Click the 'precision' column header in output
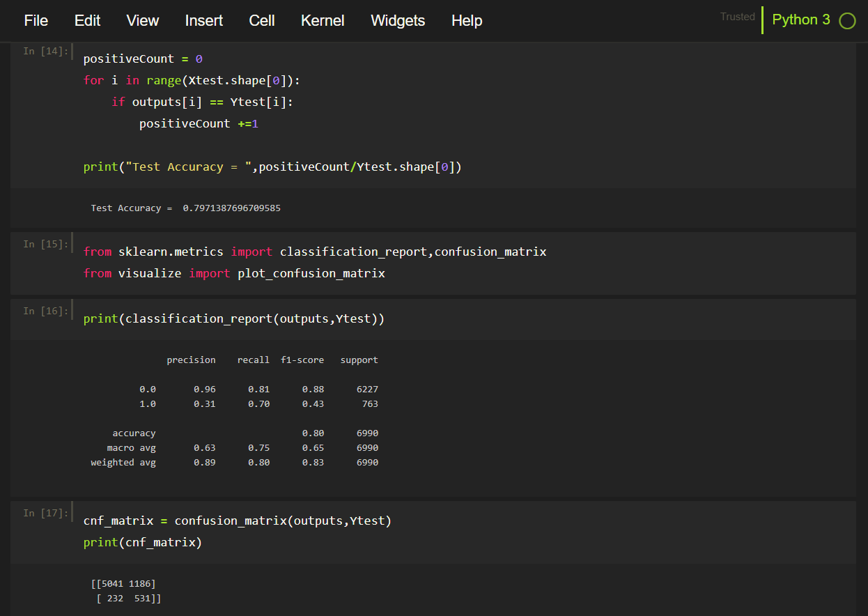 192,360
